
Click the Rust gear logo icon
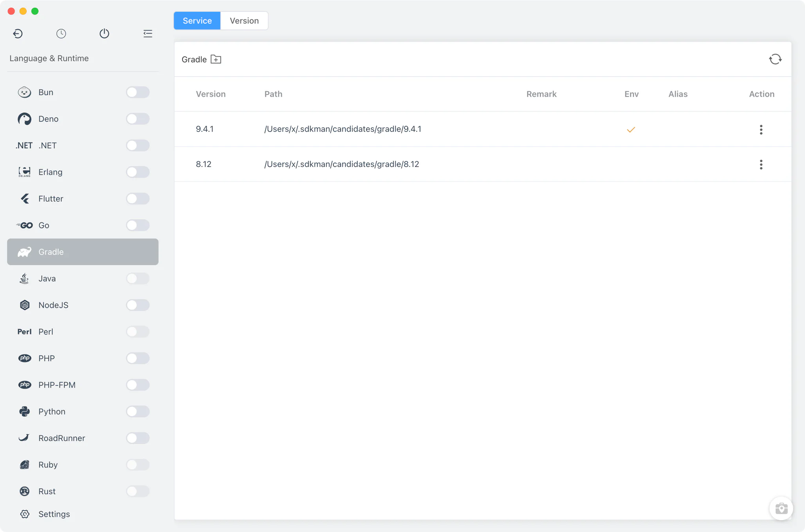[x=24, y=491]
